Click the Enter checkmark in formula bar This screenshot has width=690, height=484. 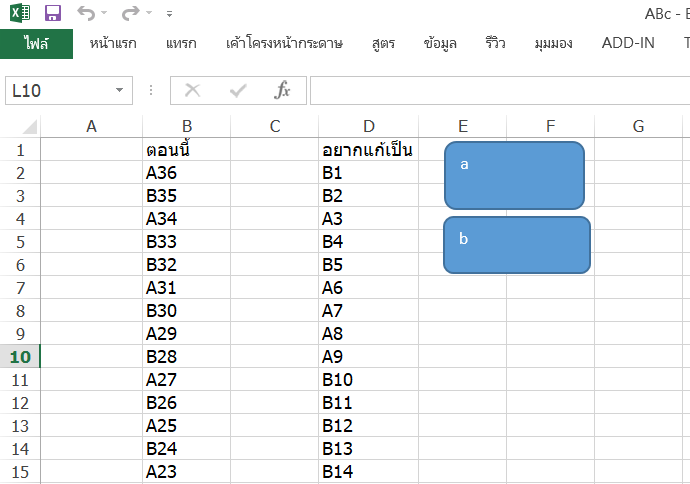[x=238, y=91]
